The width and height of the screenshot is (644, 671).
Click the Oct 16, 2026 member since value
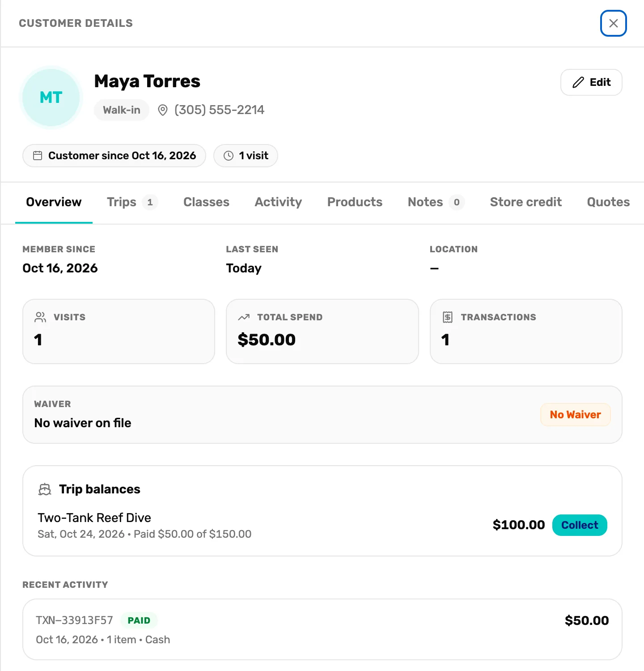tap(60, 268)
